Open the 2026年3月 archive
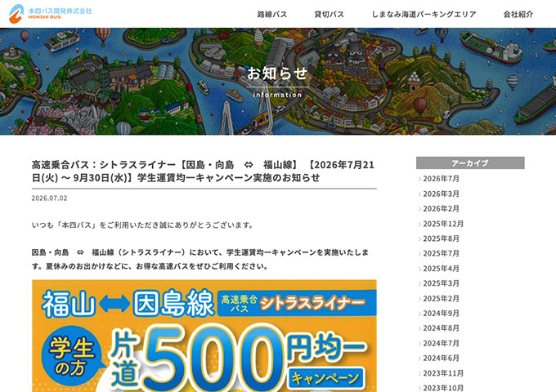 [x=441, y=194]
